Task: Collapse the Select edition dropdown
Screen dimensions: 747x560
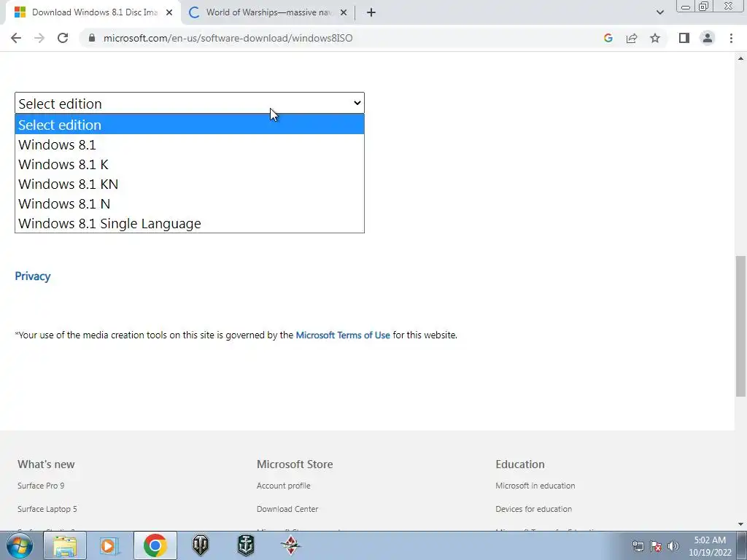Action: (x=190, y=103)
